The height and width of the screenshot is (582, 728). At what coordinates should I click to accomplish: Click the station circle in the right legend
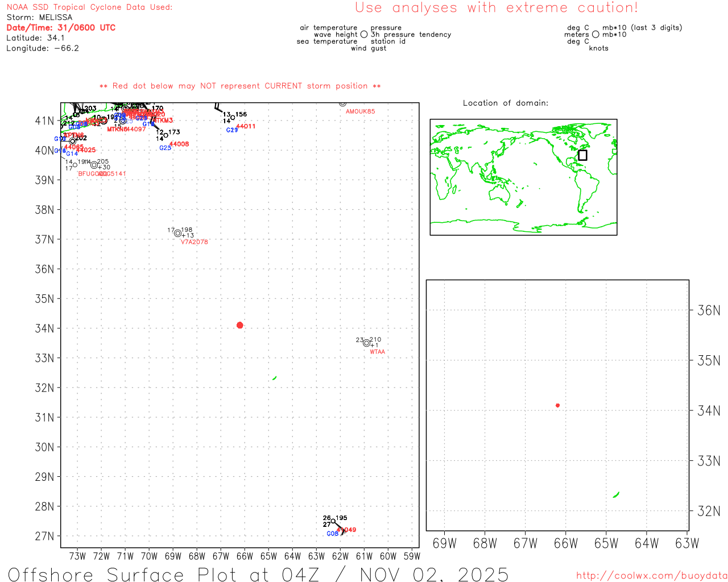[595, 35]
